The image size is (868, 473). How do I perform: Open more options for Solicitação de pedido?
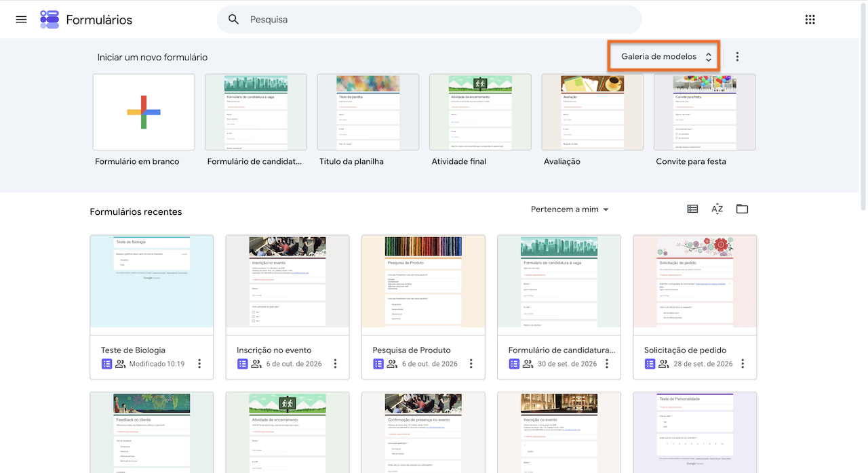click(x=743, y=364)
